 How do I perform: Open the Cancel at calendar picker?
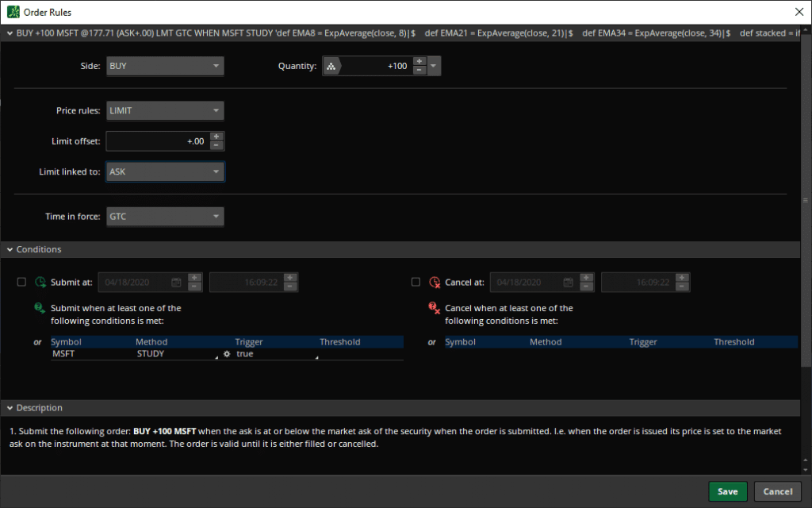tap(568, 282)
